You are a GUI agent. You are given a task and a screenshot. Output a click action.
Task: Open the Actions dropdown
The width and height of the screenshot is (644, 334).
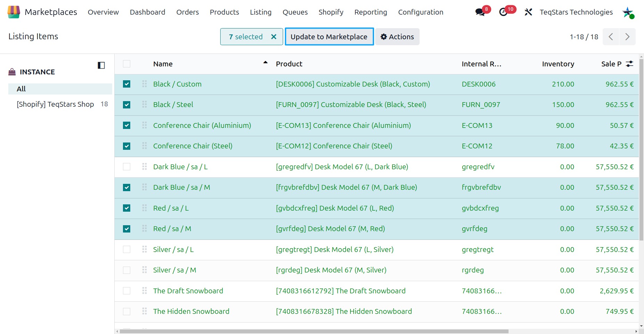click(397, 36)
